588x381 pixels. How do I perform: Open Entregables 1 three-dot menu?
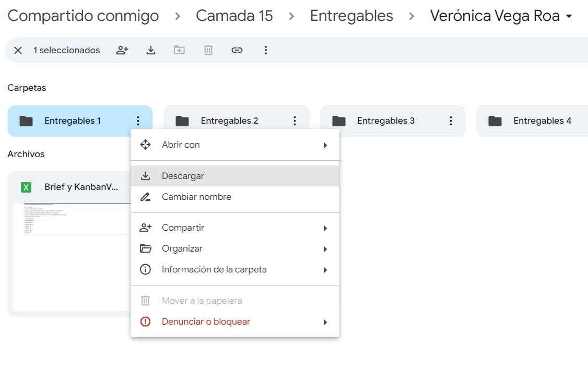click(x=138, y=121)
